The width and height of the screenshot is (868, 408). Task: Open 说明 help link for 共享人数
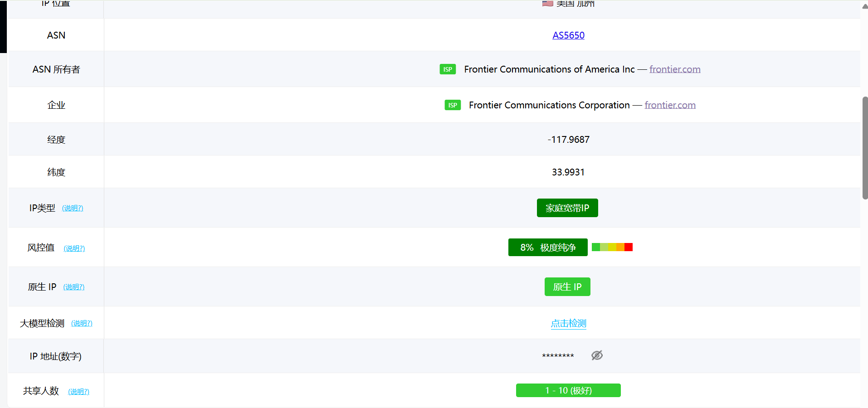(x=78, y=392)
